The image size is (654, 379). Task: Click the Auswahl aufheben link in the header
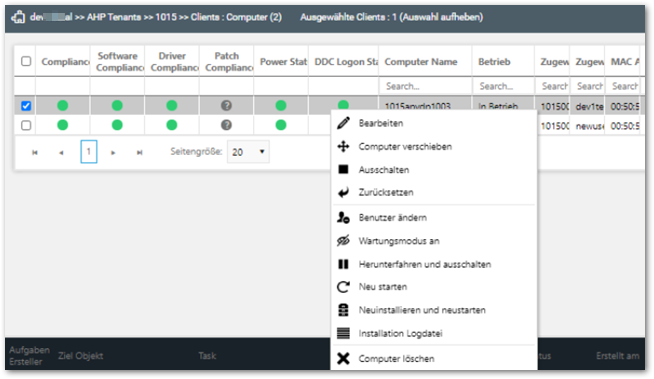coord(441,17)
